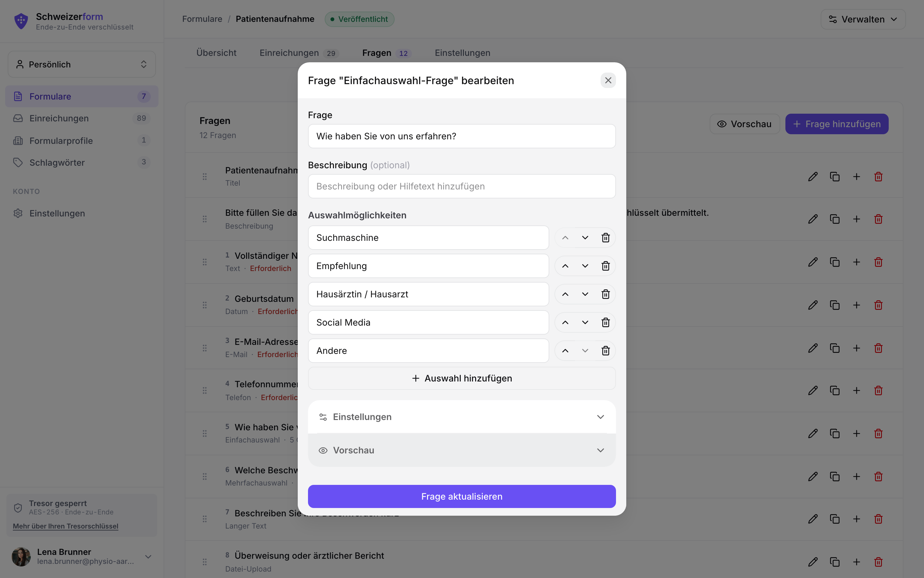The image size is (924, 578).
Task: Delete the Empfehlung option
Action: click(605, 266)
